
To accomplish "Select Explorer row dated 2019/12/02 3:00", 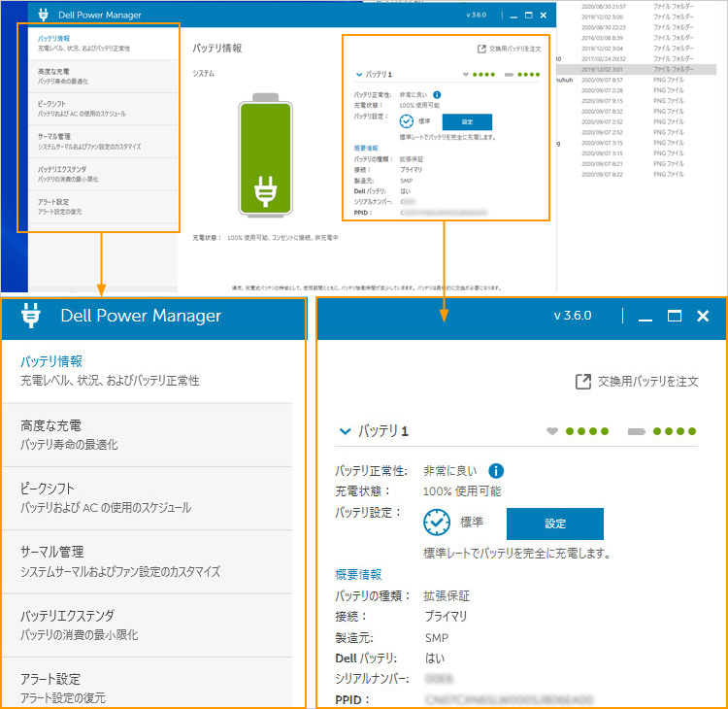I will (637, 17).
